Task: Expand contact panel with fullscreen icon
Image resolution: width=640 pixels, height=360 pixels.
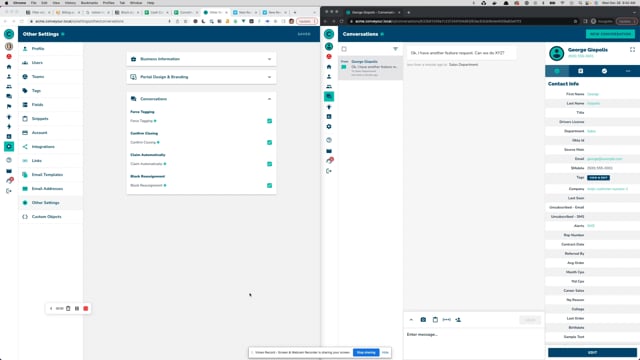Action: tap(632, 49)
